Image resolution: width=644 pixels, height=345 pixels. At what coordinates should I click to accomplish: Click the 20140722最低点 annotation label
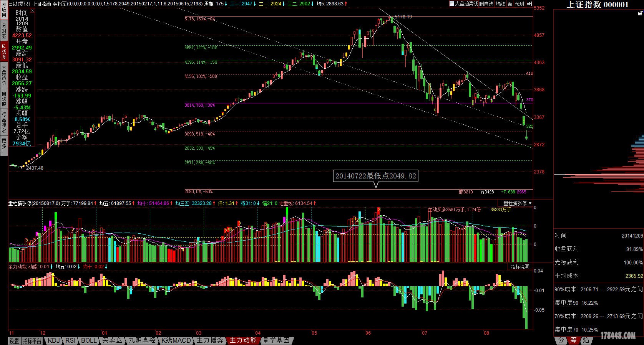pyautogui.click(x=375, y=176)
